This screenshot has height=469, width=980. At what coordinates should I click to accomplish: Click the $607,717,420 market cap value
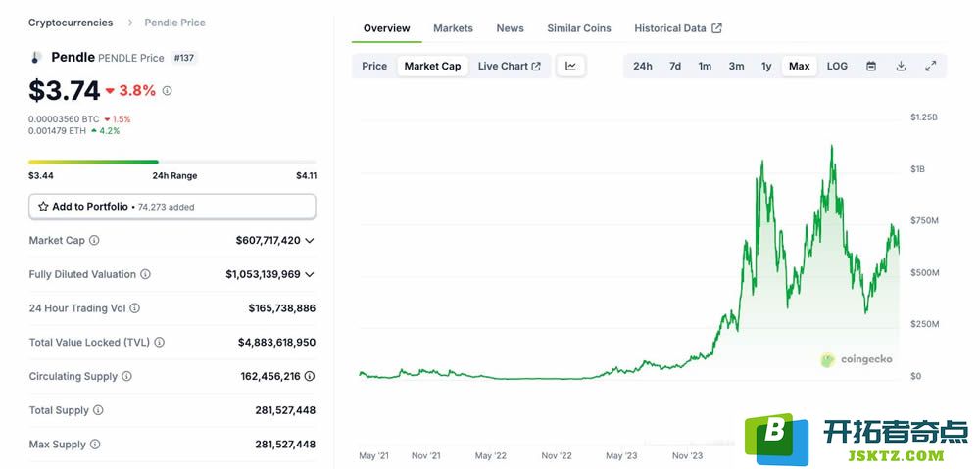[x=269, y=240]
